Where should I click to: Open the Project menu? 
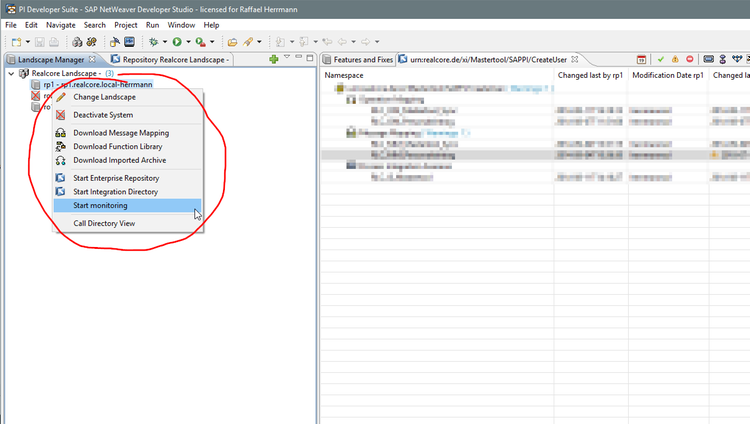click(126, 25)
